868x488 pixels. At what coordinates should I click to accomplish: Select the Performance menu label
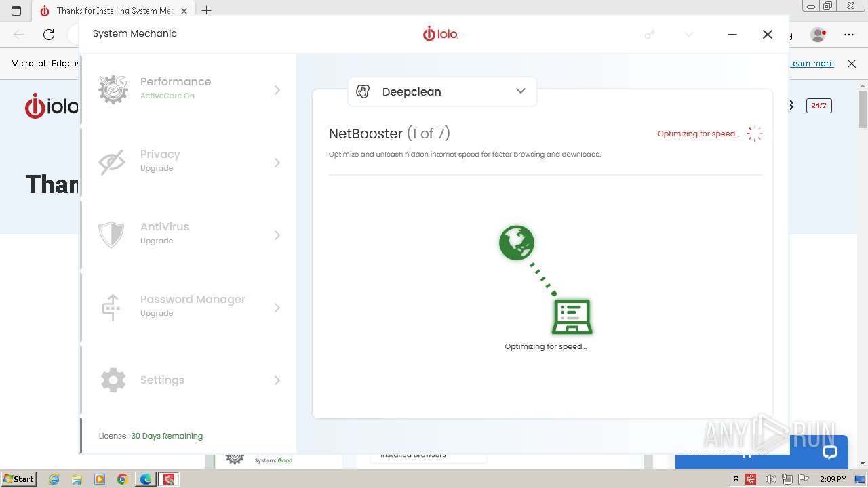(x=176, y=81)
